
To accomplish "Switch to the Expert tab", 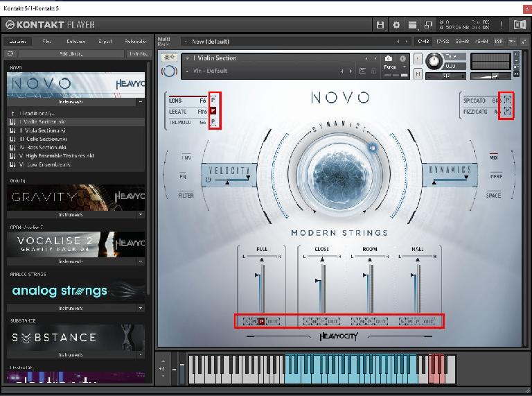I will 105,42.
